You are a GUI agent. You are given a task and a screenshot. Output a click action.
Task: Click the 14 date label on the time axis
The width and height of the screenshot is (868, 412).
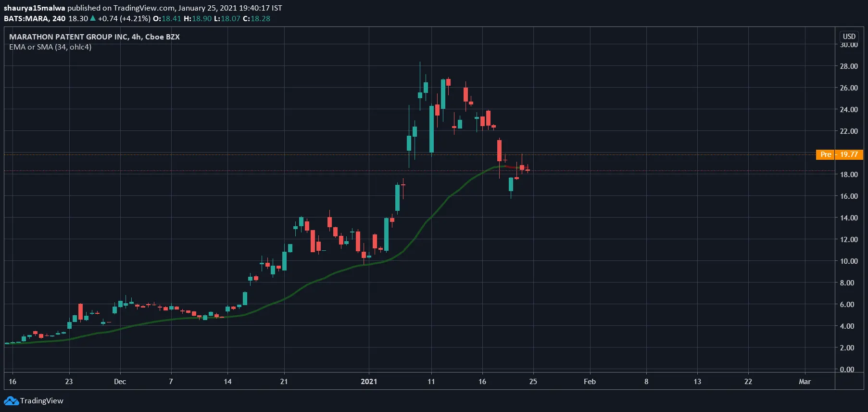pyautogui.click(x=227, y=382)
